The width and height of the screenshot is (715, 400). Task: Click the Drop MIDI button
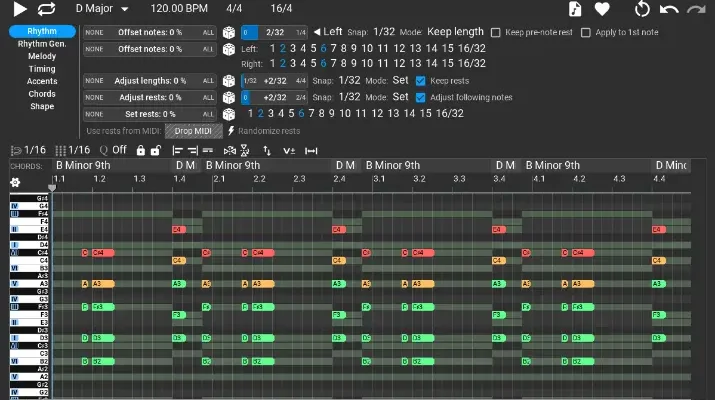click(193, 131)
